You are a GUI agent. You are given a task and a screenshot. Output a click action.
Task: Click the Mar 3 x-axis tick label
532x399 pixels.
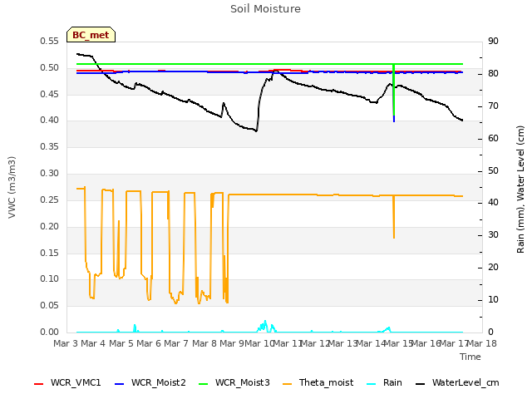pyautogui.click(x=66, y=343)
